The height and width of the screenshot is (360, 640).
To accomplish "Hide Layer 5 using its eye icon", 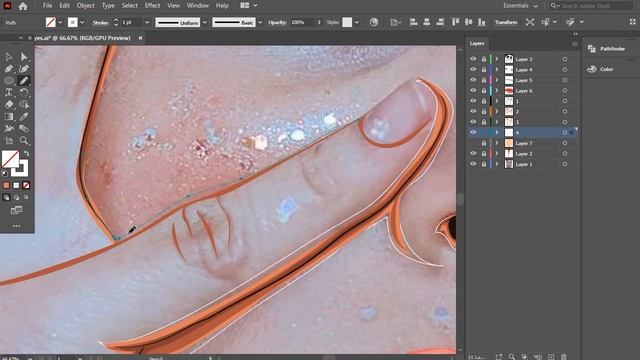I will tap(473, 80).
